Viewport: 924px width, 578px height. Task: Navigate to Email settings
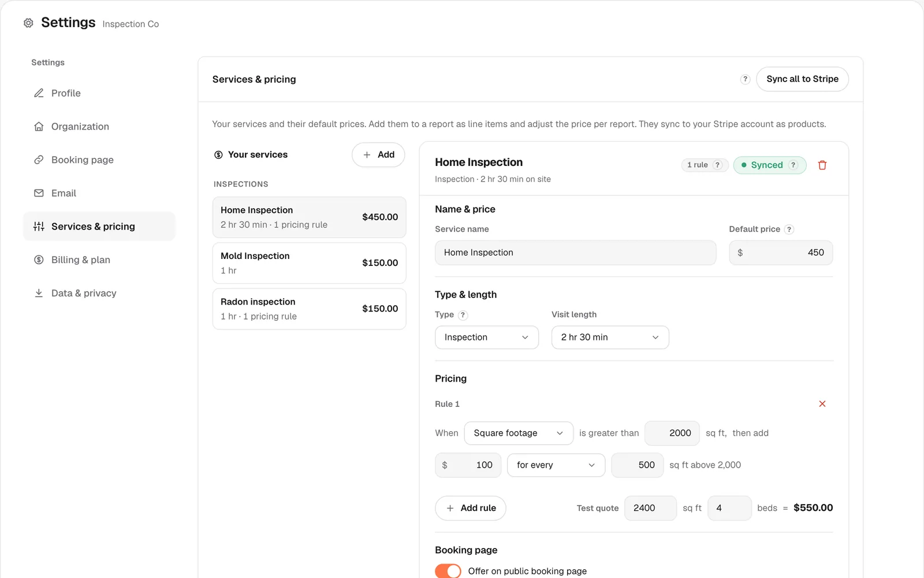click(x=99, y=194)
